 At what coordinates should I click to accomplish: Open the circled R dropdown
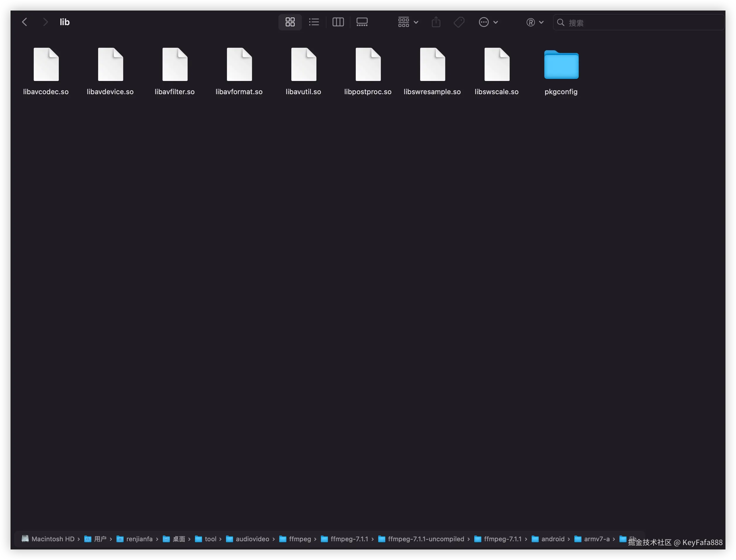coord(535,22)
